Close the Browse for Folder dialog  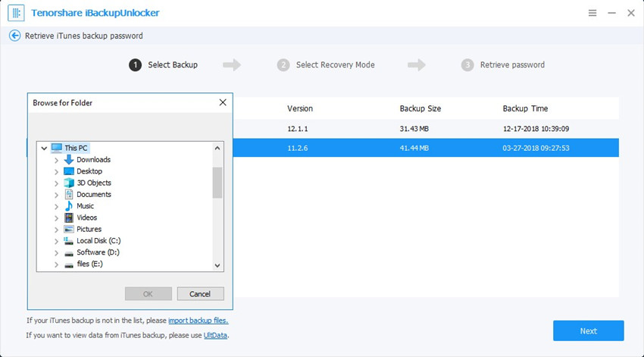223,102
